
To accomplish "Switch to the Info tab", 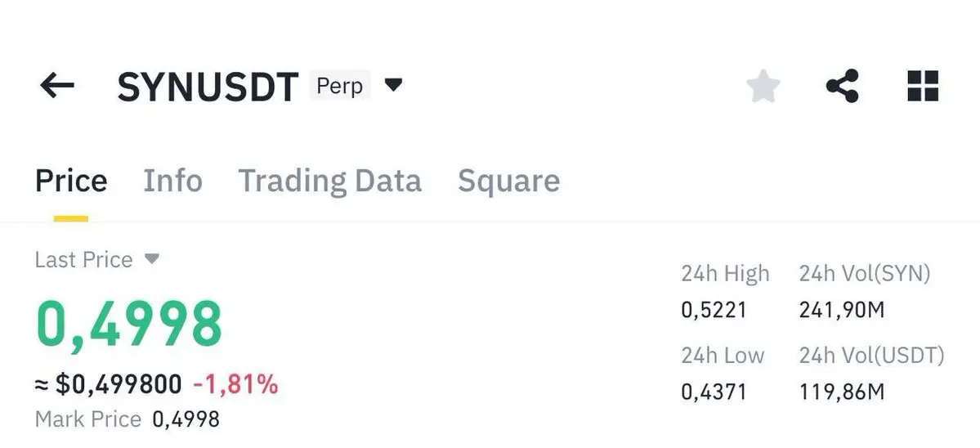I will pos(172,181).
